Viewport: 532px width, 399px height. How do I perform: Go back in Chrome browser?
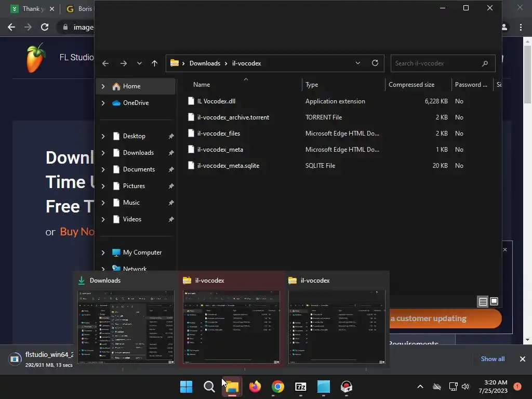[x=11, y=27]
